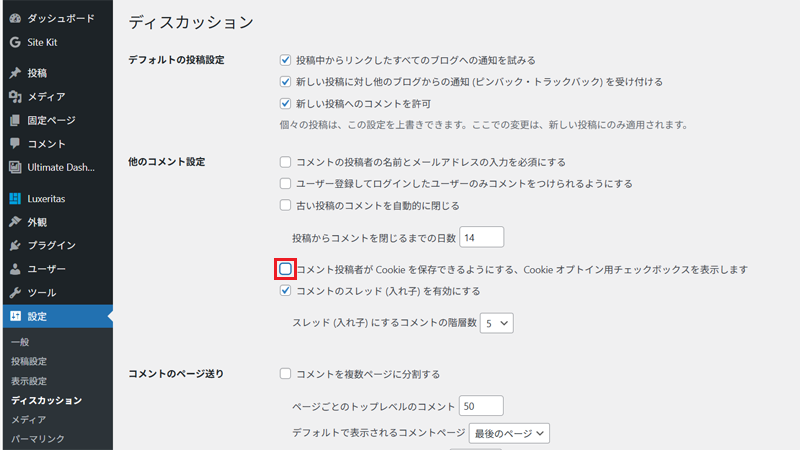This screenshot has width=800, height=450.
Task: Open プラグイン plug icon
Action: tap(15, 245)
